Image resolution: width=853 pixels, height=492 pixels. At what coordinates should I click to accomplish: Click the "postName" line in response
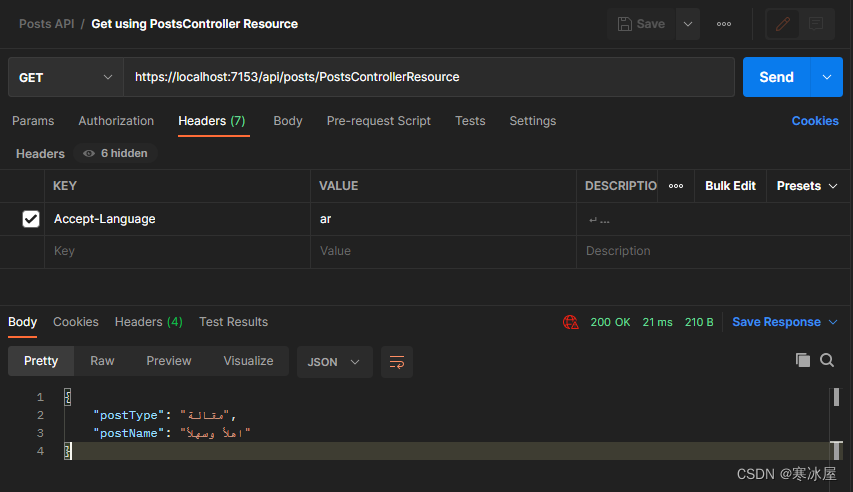point(171,433)
